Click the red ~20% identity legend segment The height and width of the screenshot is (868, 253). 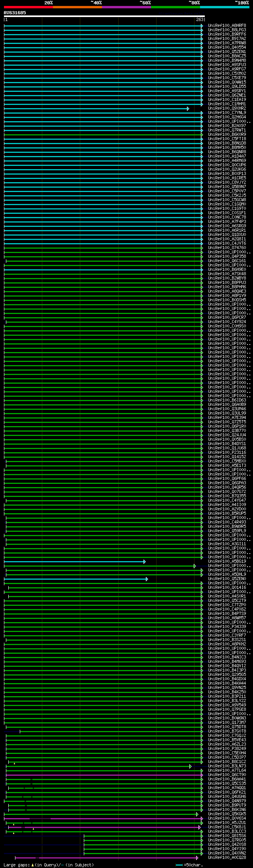point(28,7)
